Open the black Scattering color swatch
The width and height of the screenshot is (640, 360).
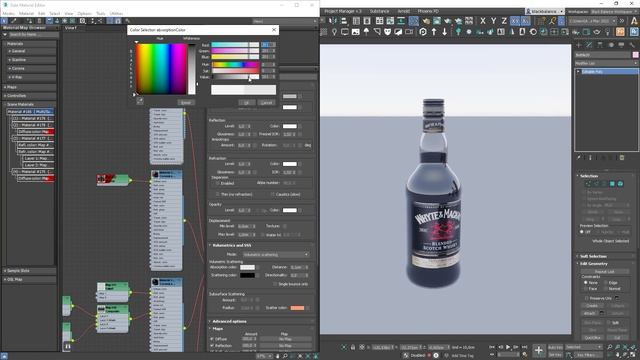tap(247, 276)
